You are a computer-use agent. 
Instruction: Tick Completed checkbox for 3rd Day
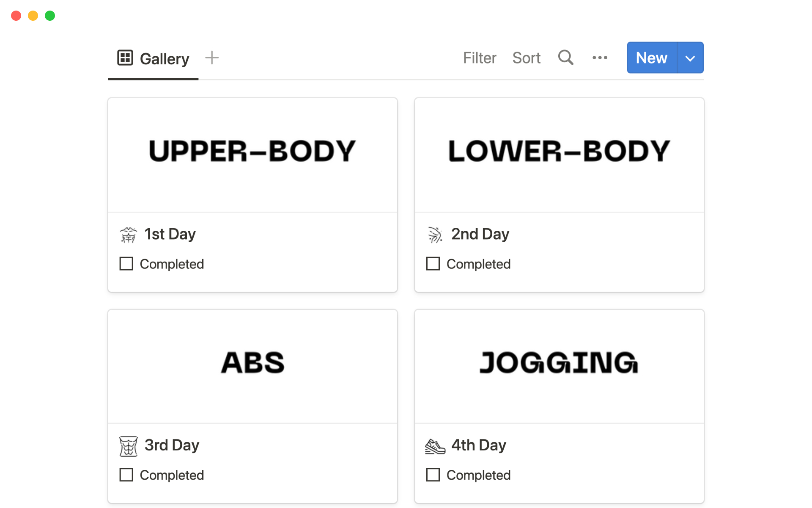tap(126, 475)
